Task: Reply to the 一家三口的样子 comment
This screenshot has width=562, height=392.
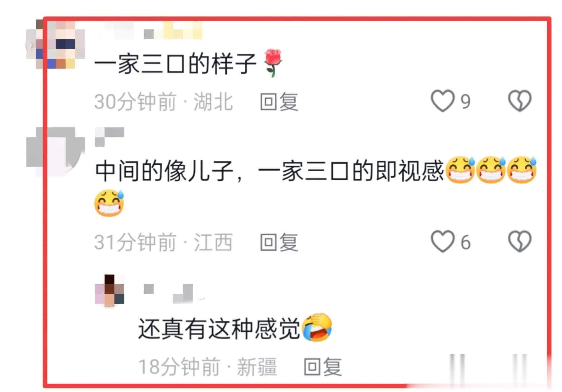Action: [x=279, y=102]
